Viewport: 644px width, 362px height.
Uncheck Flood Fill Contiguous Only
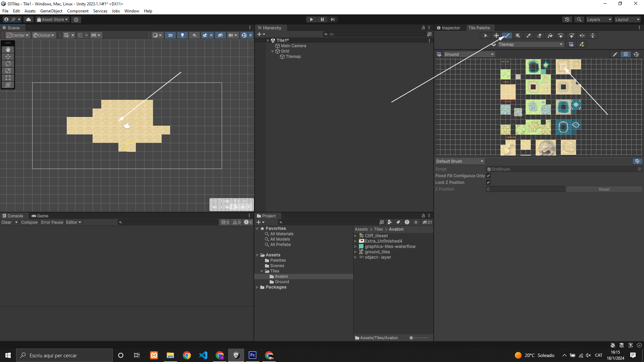click(x=488, y=176)
